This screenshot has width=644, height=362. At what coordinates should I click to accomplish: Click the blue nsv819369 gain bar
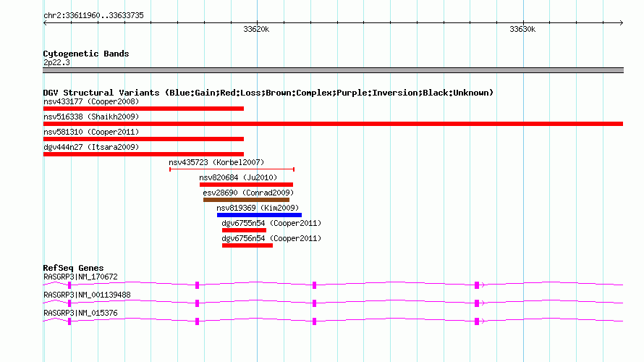(259, 215)
